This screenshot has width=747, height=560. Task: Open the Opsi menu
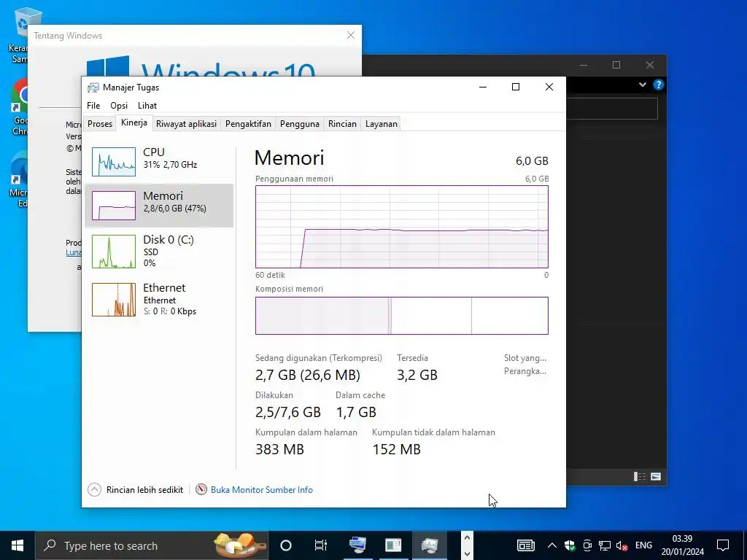tap(119, 106)
